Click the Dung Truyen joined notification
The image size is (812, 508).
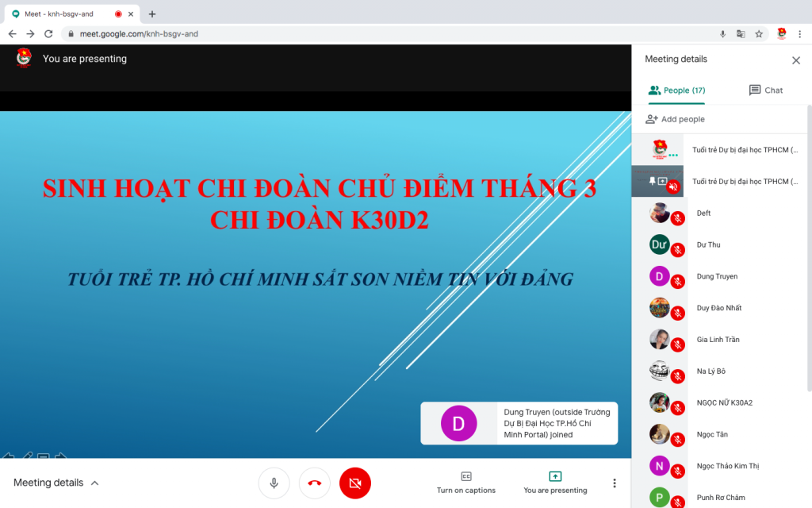519,424
